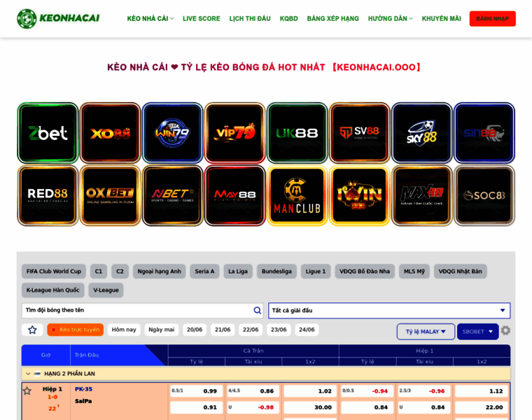Open Lịch Thi Đấu menu item
Viewport: 532px width, 420px height.
[250, 19]
